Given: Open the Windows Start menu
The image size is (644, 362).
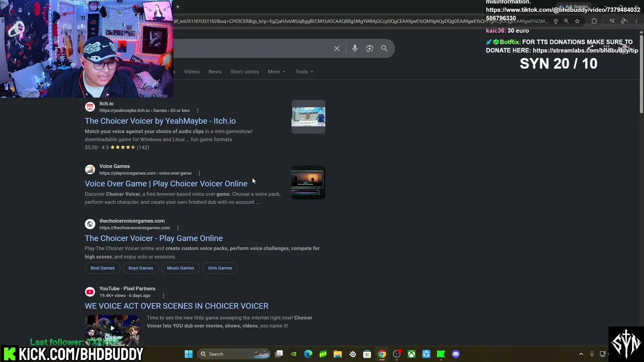Looking at the screenshot, I should click(189, 354).
